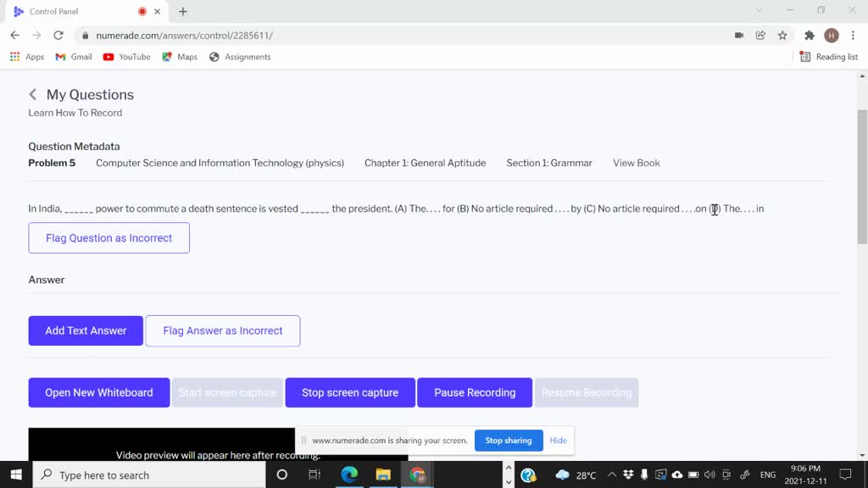This screenshot has height=488, width=868.
Task: Click the Windows search box
Action: point(148,474)
